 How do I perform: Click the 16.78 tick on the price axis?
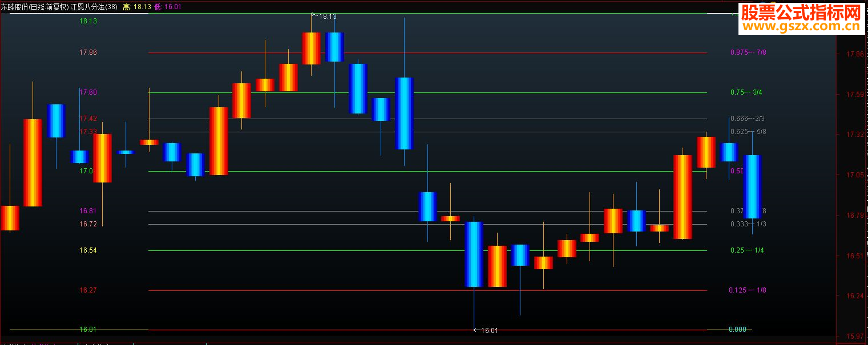855,216
